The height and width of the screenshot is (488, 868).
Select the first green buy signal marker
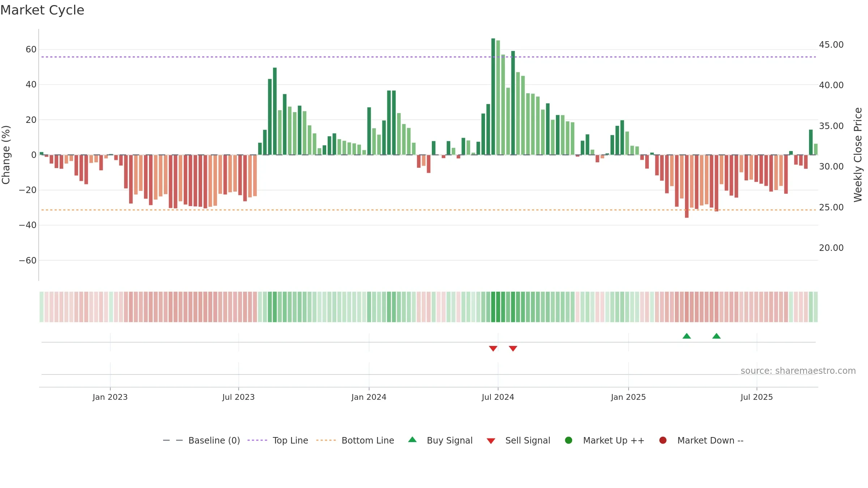click(x=687, y=336)
